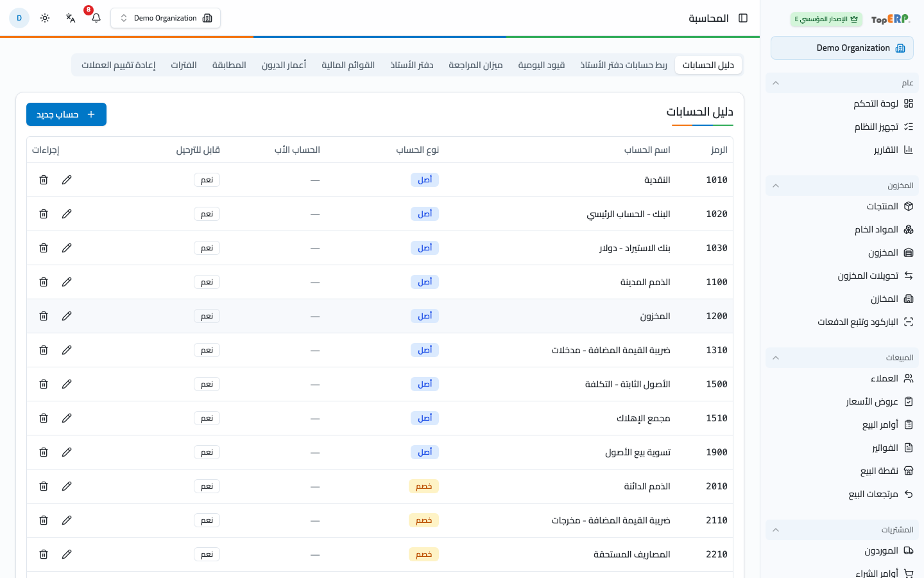Switch to قيود اليومية tab
Viewport: 924px width, 578px height.
542,65
